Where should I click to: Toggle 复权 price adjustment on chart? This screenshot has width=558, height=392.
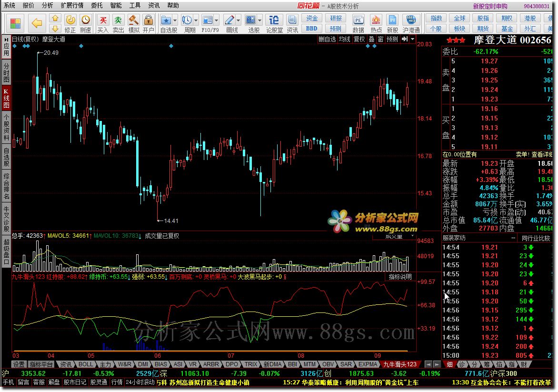point(359,39)
